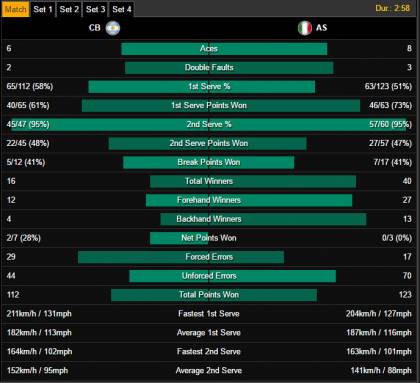Select the Match tab

15,9
